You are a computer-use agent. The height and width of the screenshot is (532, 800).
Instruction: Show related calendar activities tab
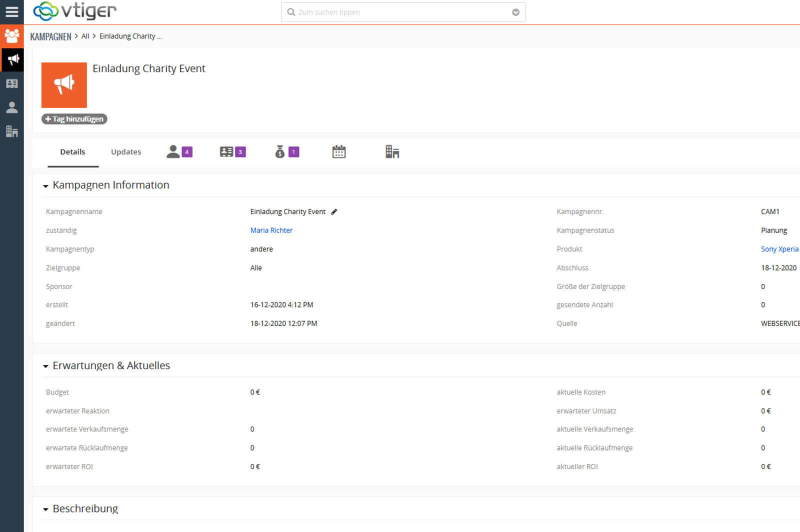coord(339,152)
